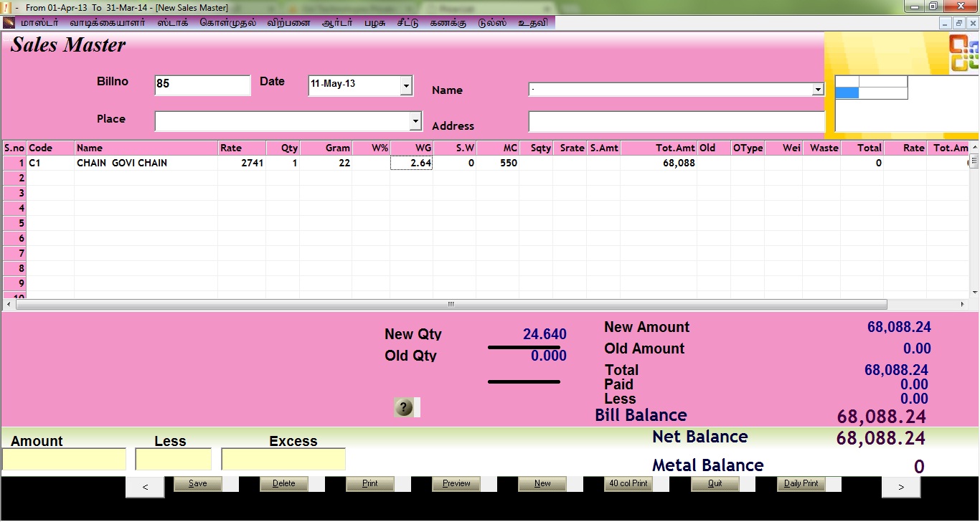Click the 40 col Print button
This screenshot has width=980, height=522.
(x=628, y=483)
